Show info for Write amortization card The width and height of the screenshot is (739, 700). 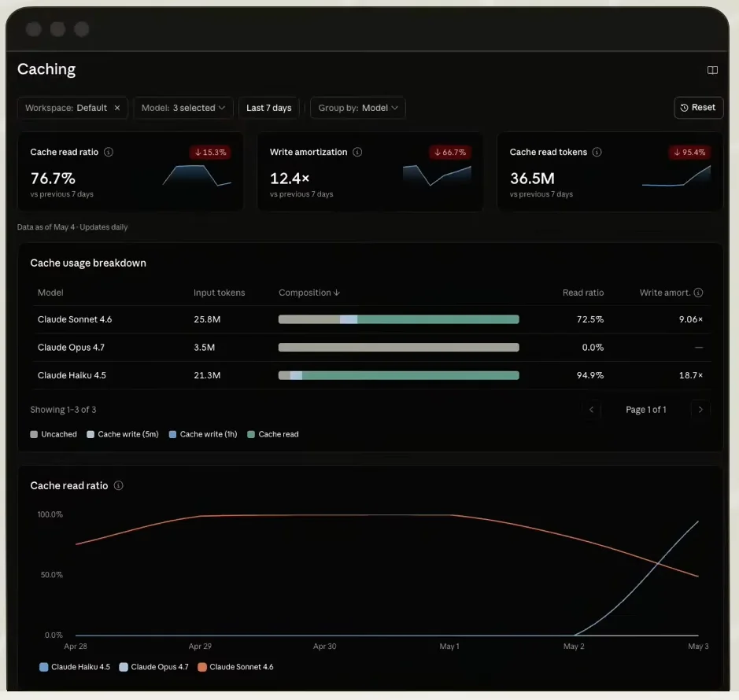pos(357,152)
